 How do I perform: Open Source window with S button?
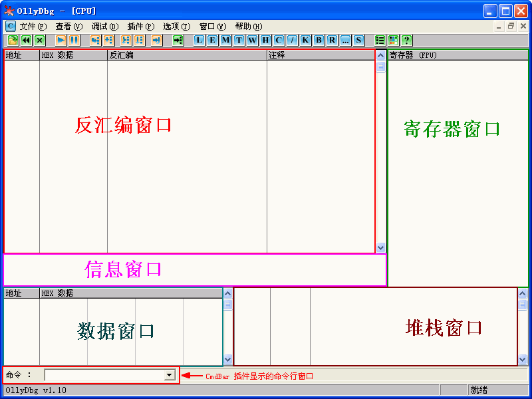pyautogui.click(x=358, y=41)
